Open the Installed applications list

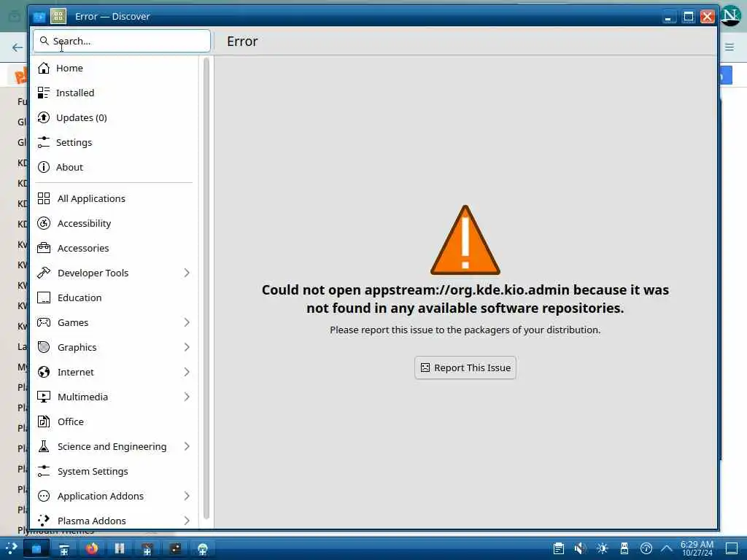pyautogui.click(x=115, y=93)
